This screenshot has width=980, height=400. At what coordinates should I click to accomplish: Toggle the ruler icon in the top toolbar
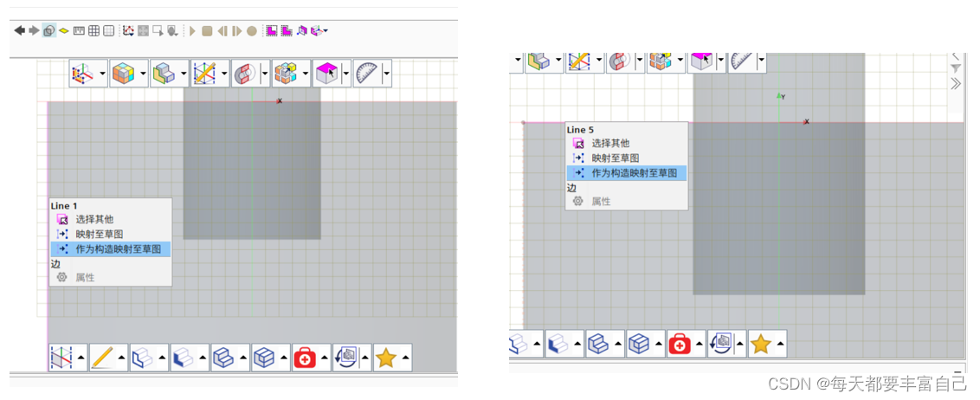click(x=79, y=30)
